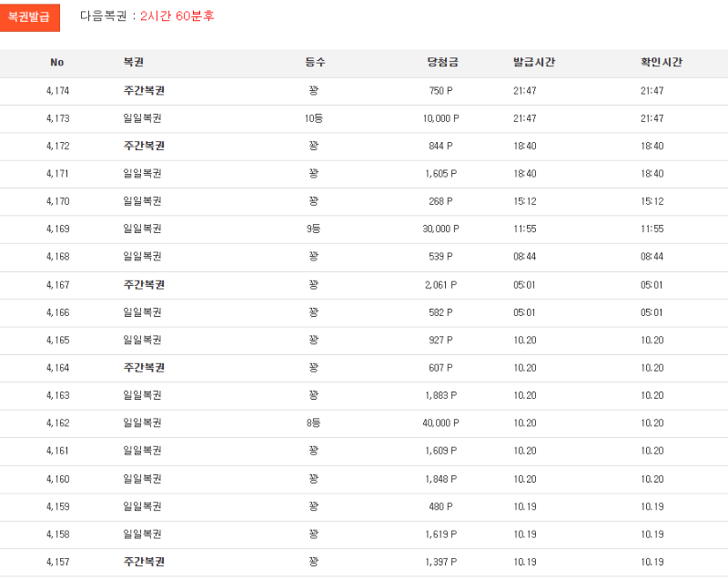Select the 주간복권 entry in row 4,157
The width and height of the screenshot is (728, 580).
tap(143, 562)
